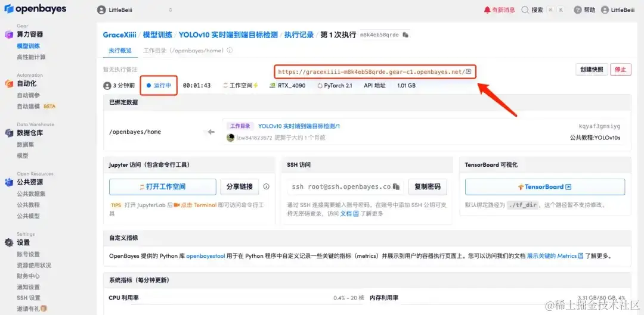The width and height of the screenshot is (644, 315).
Task: Click the 3 分钟前 user icon
Action: point(107,86)
